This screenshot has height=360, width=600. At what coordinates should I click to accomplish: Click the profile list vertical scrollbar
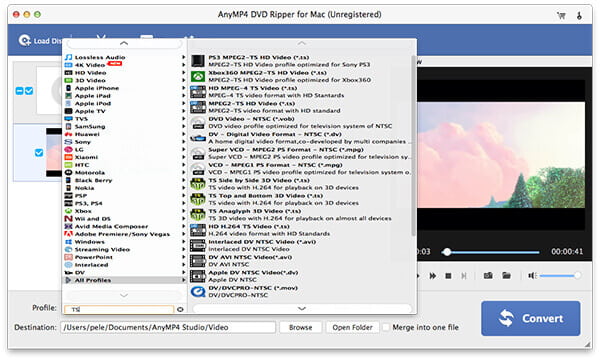[x=413, y=145]
